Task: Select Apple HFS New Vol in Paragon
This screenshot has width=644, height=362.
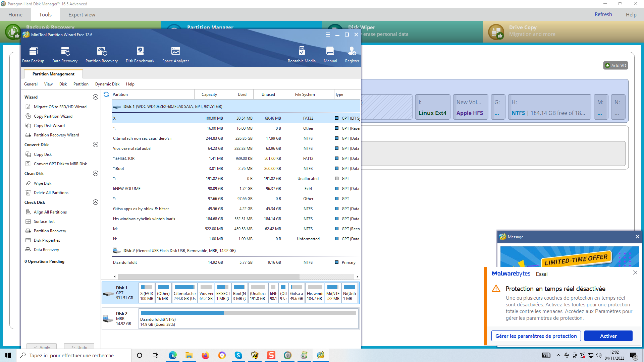Action: point(470,107)
